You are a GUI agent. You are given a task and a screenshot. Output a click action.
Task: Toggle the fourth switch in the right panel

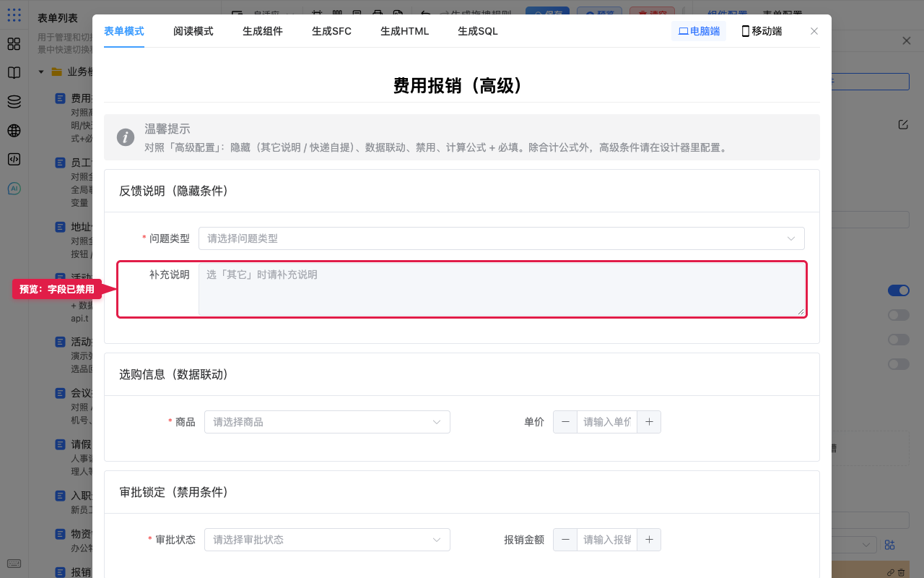[899, 364]
